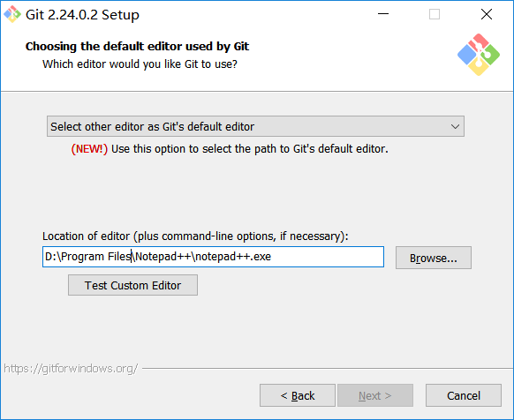Image resolution: width=514 pixels, height=420 pixels.
Task: Open the gitforwindows.org link
Action: [71, 369]
